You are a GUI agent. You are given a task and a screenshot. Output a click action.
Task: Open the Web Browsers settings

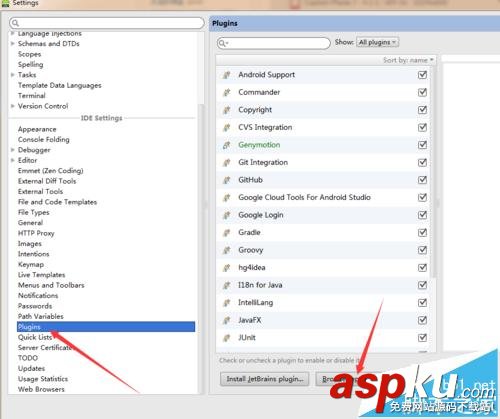click(x=41, y=389)
